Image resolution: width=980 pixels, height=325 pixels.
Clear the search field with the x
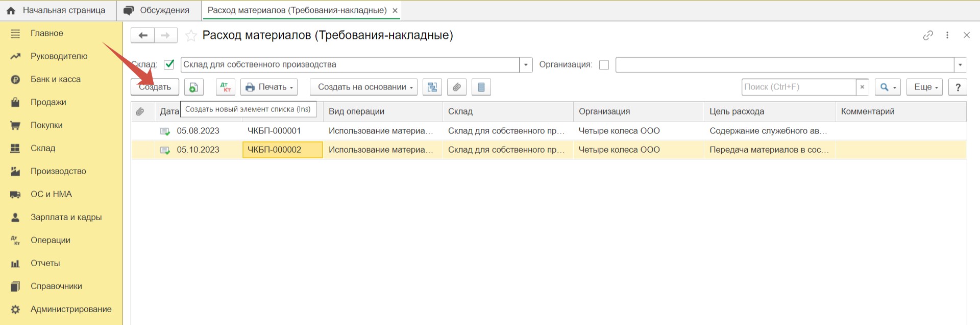pyautogui.click(x=862, y=87)
